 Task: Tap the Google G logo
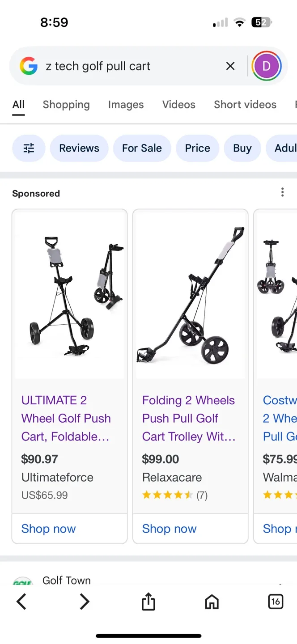point(29,66)
